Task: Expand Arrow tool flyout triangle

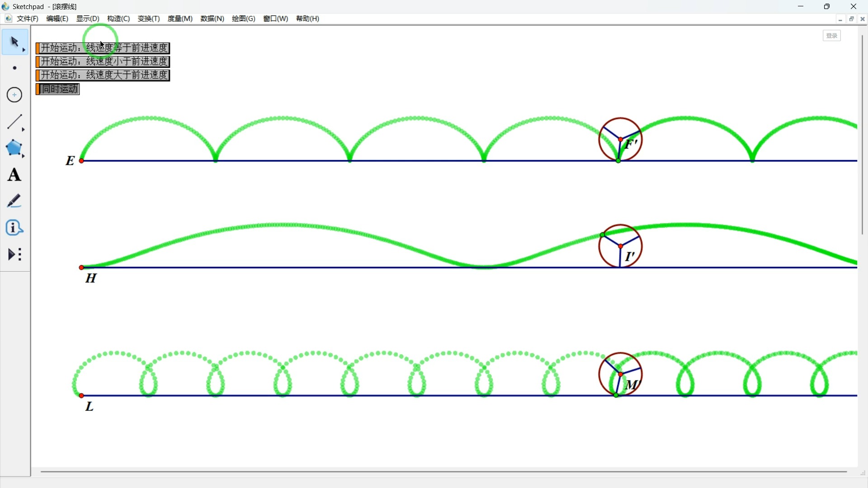Action: [24, 50]
